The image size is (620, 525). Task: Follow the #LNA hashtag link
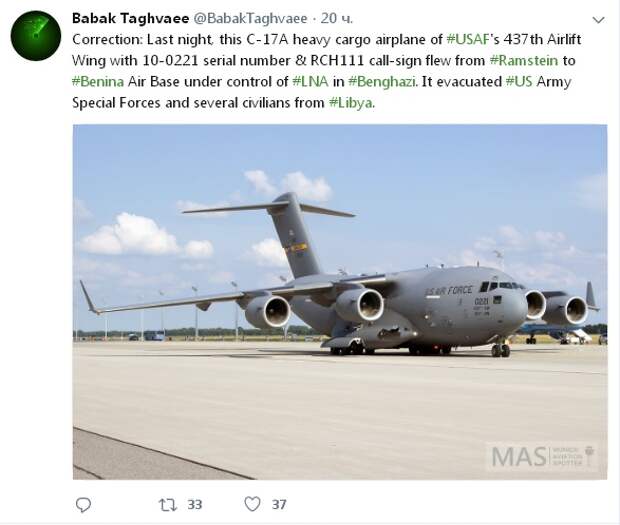point(310,81)
